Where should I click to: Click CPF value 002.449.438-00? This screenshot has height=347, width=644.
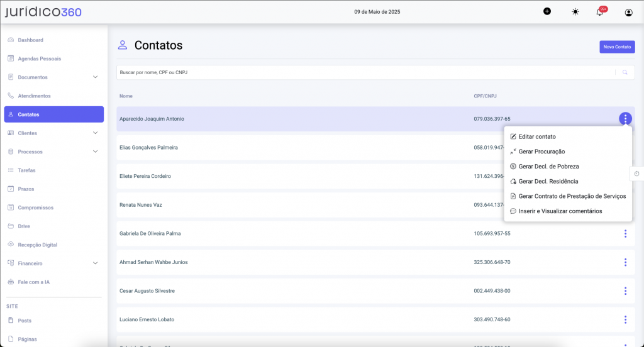tap(492, 291)
